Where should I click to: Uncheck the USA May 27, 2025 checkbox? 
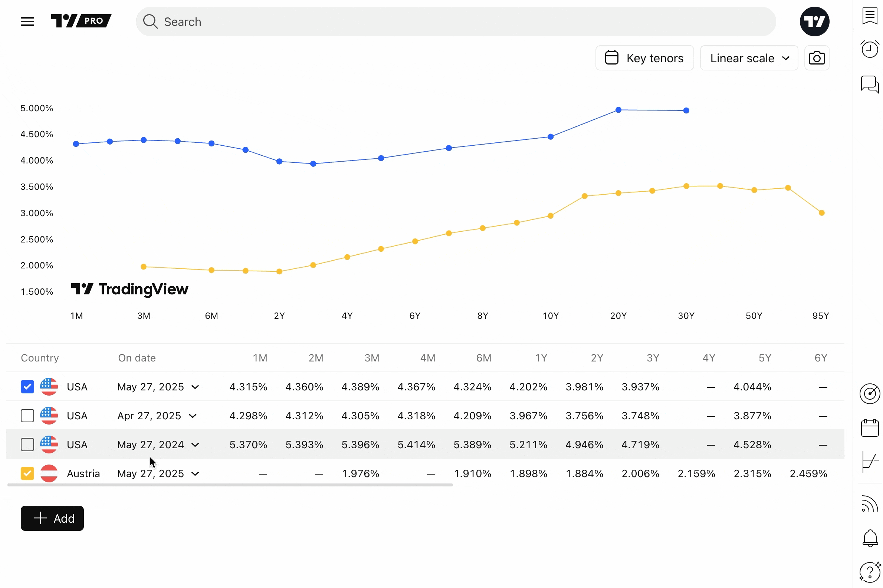pos(27,387)
